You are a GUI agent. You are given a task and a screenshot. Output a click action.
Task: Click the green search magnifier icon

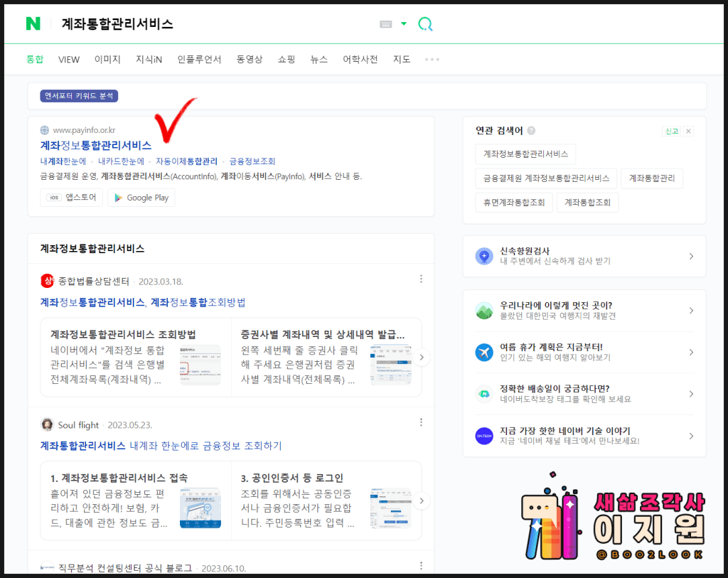(424, 24)
